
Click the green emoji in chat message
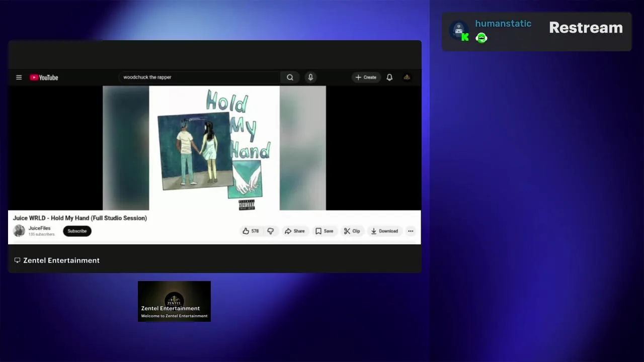tap(481, 38)
